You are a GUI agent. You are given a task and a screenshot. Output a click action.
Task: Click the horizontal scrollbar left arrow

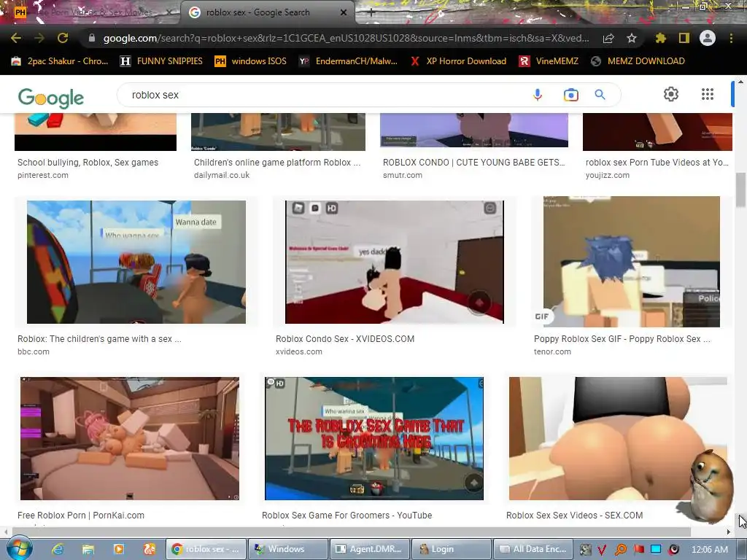click(x=6, y=532)
